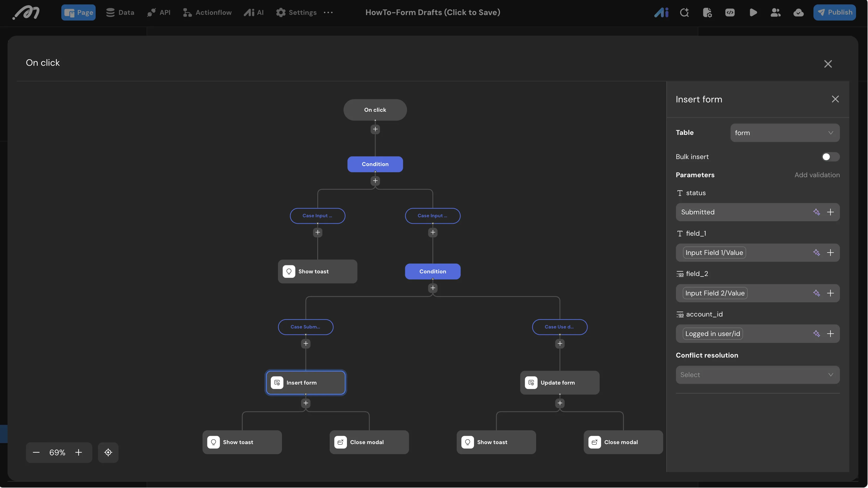Click the Logged in user/id binding chip
868x488 pixels.
click(x=713, y=334)
